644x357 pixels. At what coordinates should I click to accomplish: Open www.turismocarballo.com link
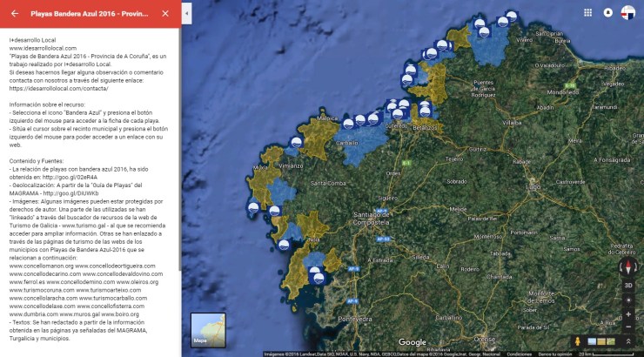(x=113, y=299)
